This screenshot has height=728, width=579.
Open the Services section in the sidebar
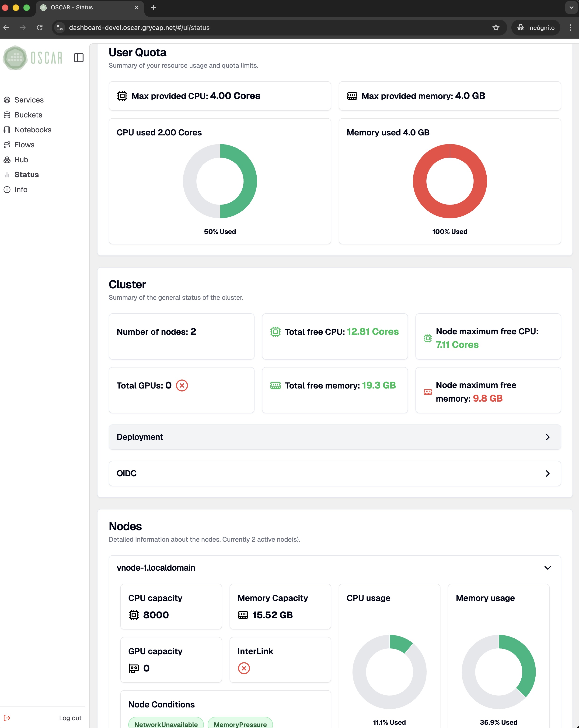[x=29, y=100]
